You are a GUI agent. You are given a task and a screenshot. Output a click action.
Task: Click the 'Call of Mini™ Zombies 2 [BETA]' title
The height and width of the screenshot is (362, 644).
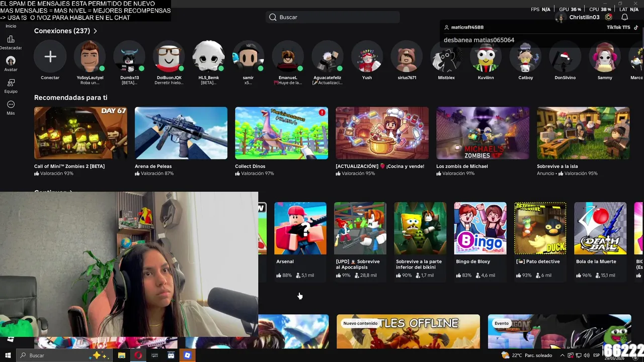tap(69, 166)
